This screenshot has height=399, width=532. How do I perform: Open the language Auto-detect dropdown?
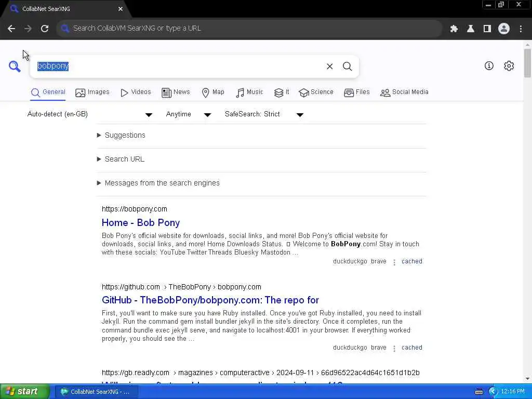point(90,114)
